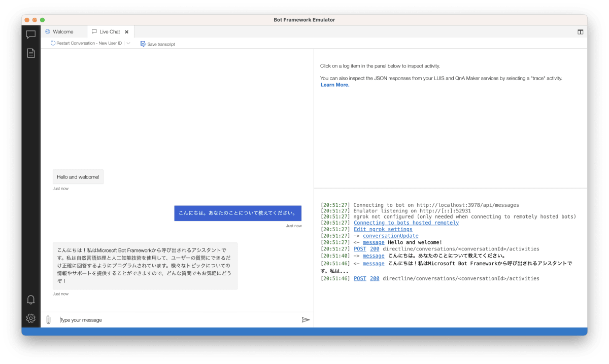Click 'Connecting to bot on http://localhost:3978' log text
The height and width of the screenshot is (364, 609).
[436, 205]
